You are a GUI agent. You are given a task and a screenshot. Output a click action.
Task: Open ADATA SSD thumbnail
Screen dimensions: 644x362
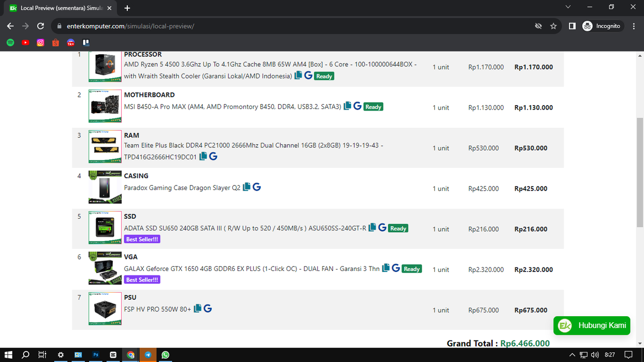(105, 228)
